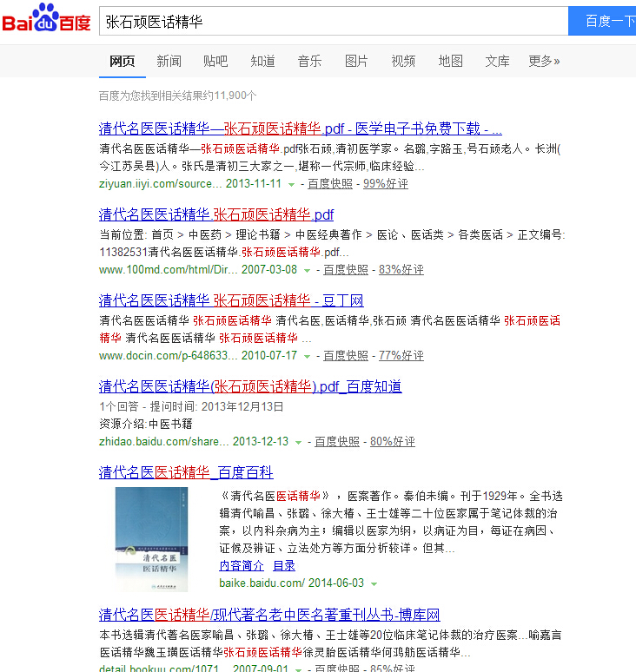636x672 pixels.
Task: Click the 83%好评 rating link
Action: pyautogui.click(x=401, y=269)
